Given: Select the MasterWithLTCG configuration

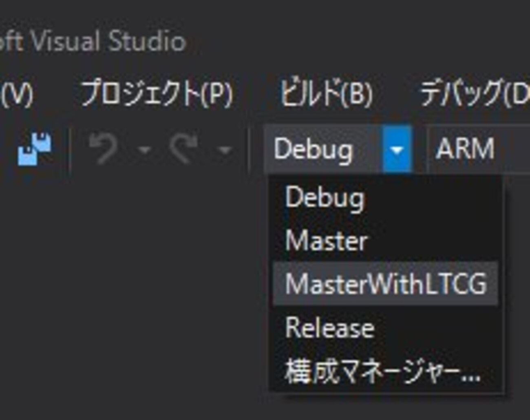Looking at the screenshot, I should (x=385, y=284).
